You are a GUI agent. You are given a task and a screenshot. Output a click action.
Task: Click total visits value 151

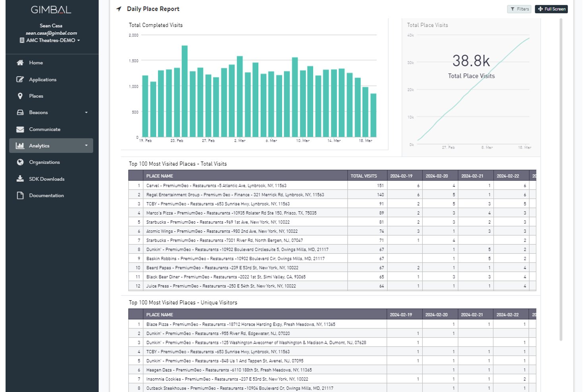point(380,185)
